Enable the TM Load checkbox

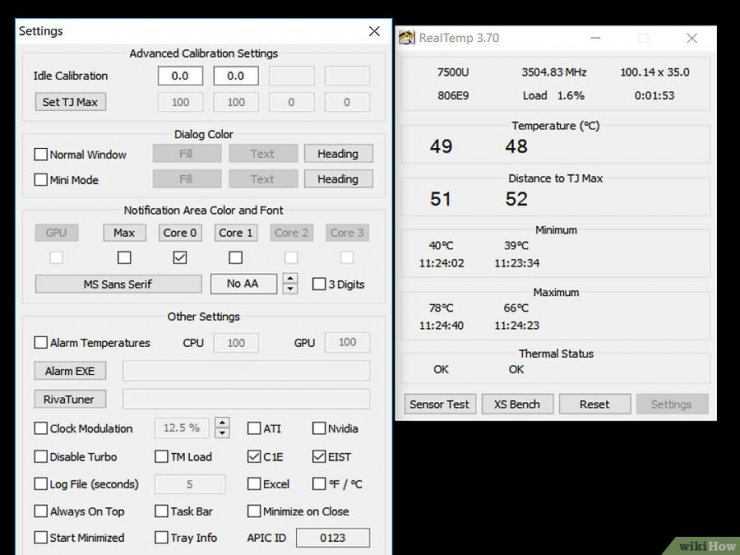(161, 456)
